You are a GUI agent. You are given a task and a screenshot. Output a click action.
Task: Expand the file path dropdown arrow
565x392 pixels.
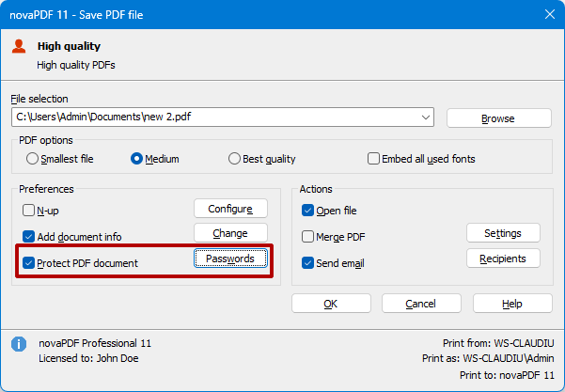(x=426, y=118)
